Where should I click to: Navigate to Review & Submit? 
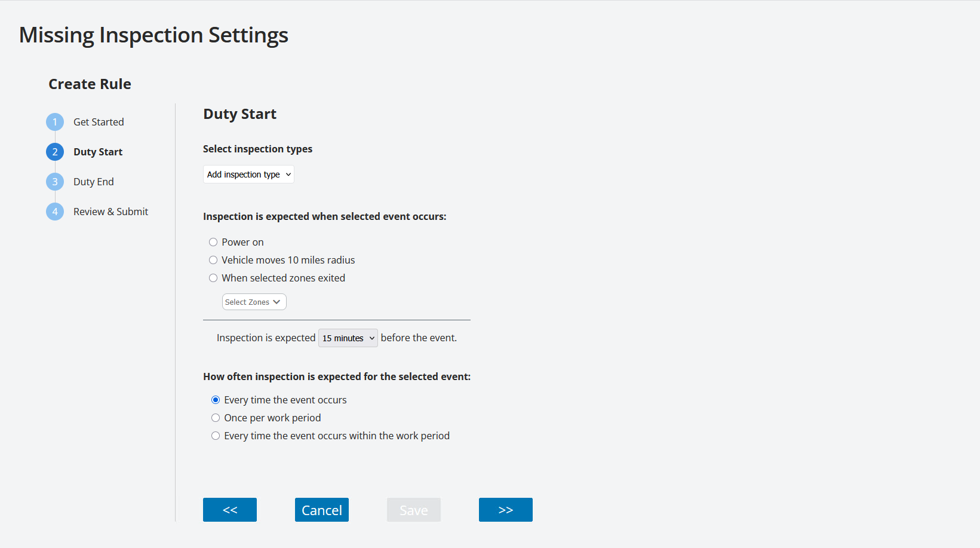[110, 211]
